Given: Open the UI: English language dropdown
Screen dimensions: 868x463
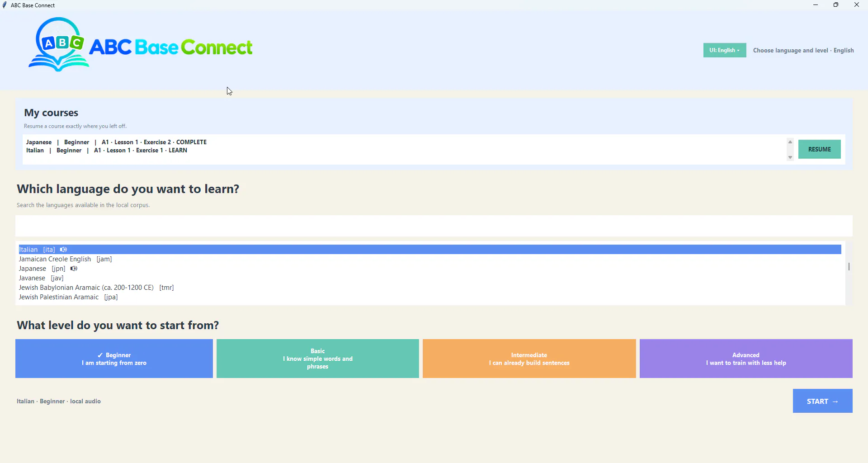Looking at the screenshot, I should [x=725, y=50].
